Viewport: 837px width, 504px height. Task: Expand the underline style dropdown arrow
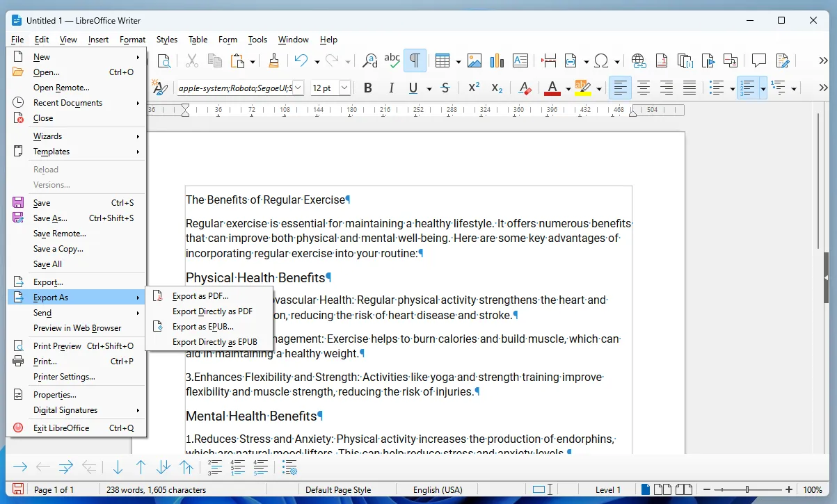click(428, 89)
